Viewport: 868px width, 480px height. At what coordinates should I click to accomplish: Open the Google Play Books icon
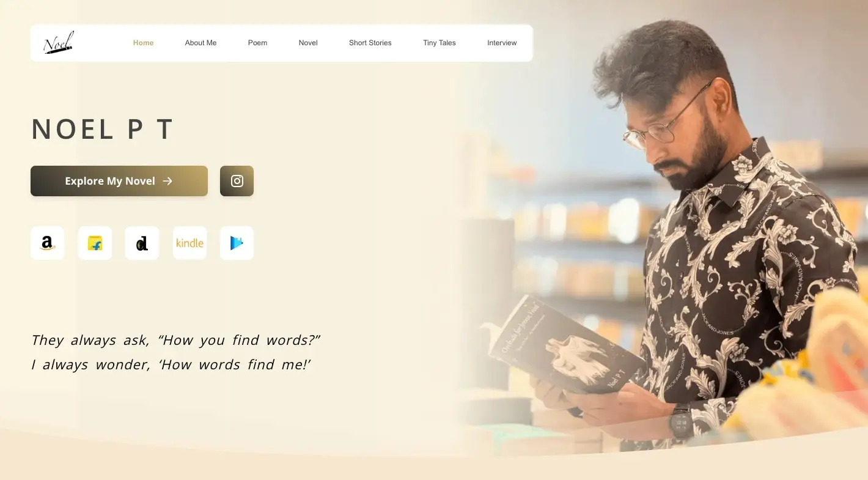[x=237, y=243]
